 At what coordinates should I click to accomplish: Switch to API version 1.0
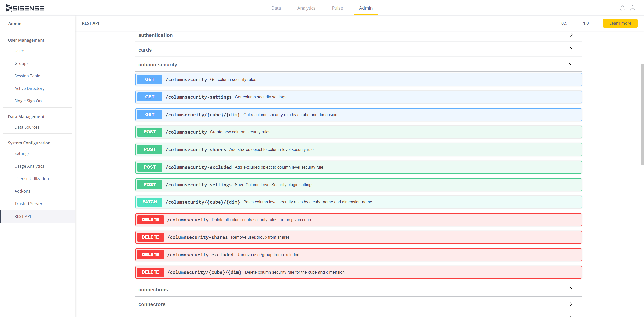coord(586,23)
